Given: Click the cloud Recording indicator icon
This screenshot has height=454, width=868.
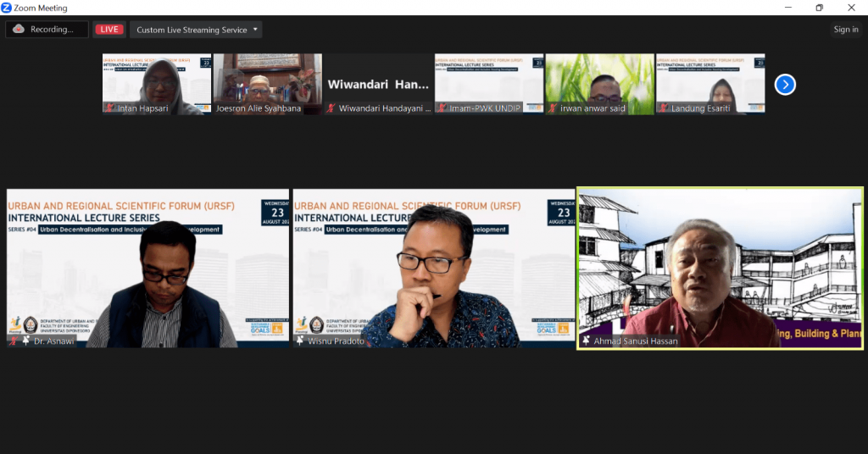Looking at the screenshot, I should pos(19,30).
